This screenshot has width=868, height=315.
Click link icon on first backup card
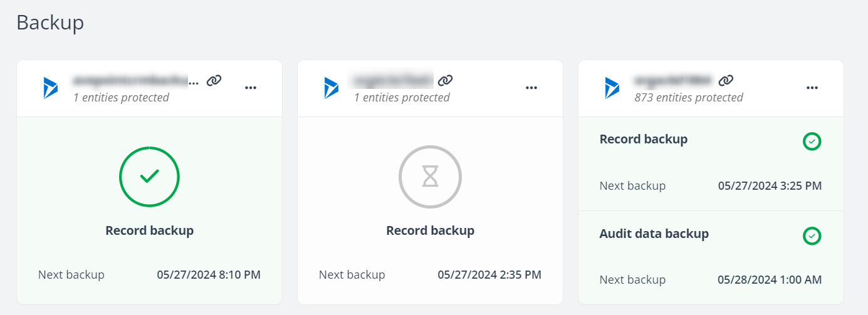pyautogui.click(x=214, y=81)
